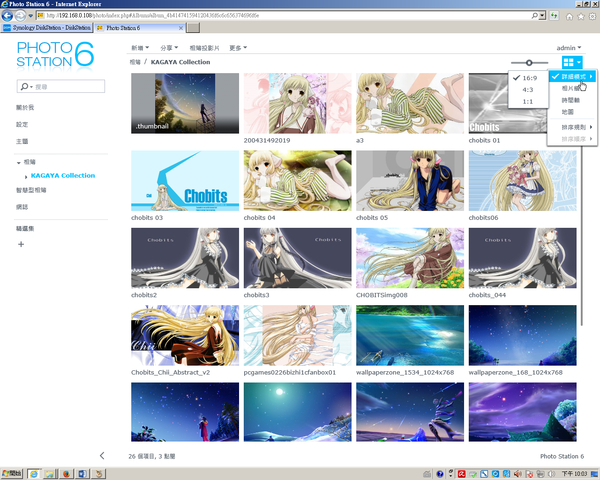Open the IE favorites star icon
This screenshot has width=600, height=480.
click(581, 16)
